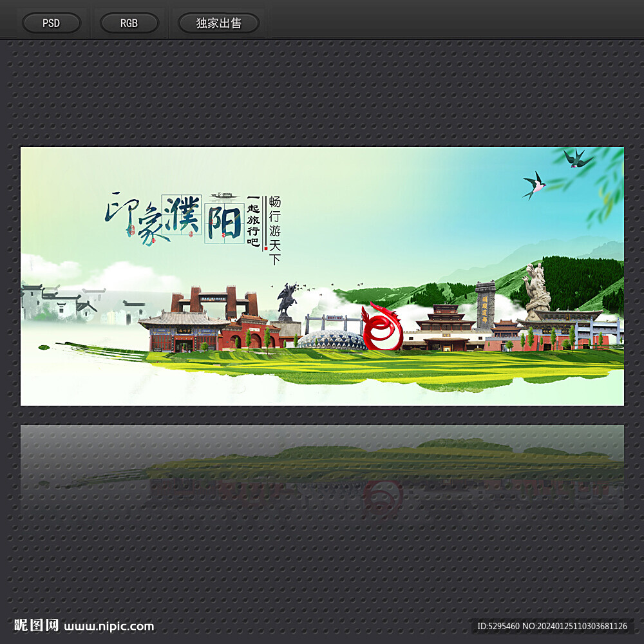Click the 昵图网 logo
This screenshot has width=644, height=644.
pos(36,625)
